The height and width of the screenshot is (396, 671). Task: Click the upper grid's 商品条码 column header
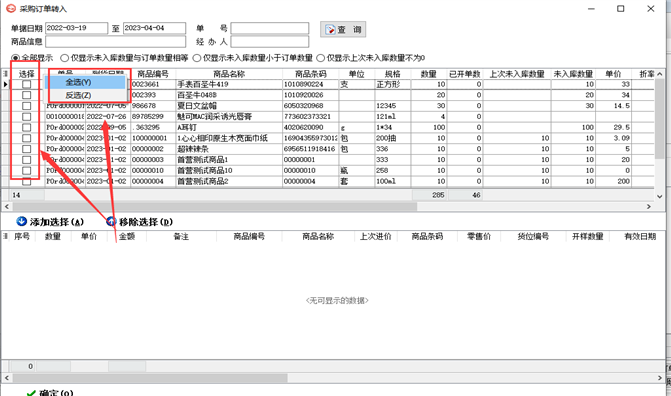(311, 74)
